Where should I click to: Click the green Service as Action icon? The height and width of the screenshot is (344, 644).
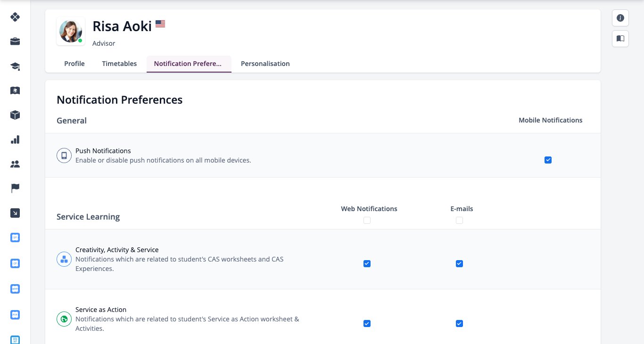point(64,319)
